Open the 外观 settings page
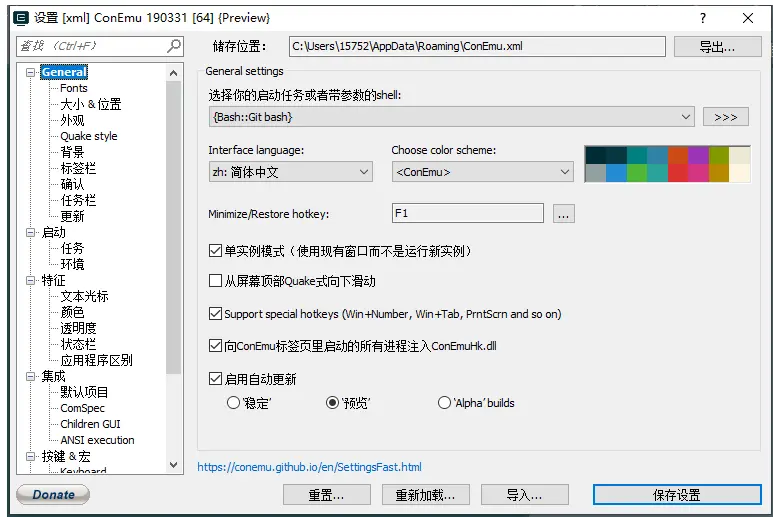 point(72,120)
